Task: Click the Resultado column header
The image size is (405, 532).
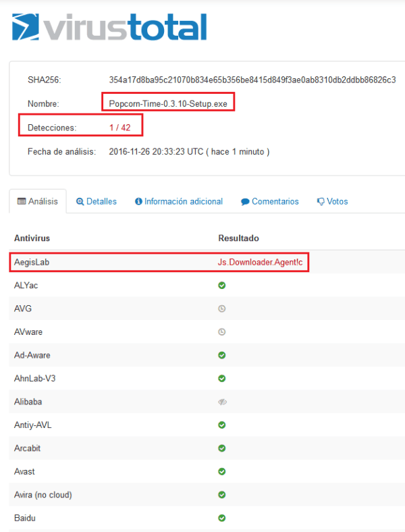Action: pyautogui.click(x=238, y=238)
